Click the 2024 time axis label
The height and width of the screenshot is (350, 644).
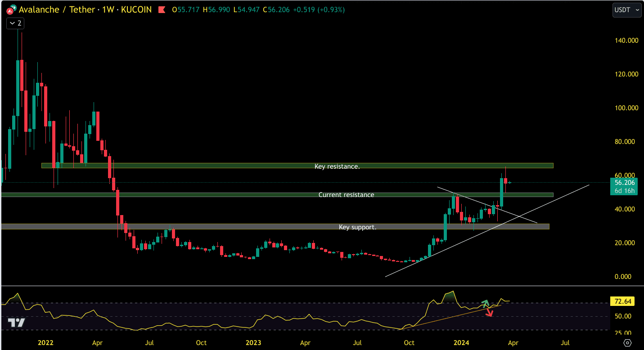pos(461,343)
